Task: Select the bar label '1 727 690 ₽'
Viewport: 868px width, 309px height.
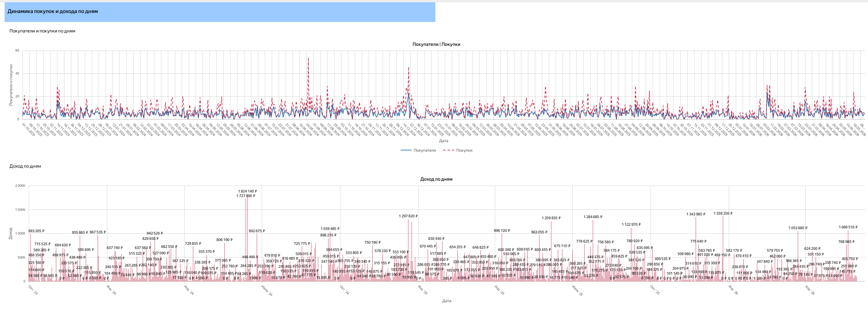Action: click(246, 196)
